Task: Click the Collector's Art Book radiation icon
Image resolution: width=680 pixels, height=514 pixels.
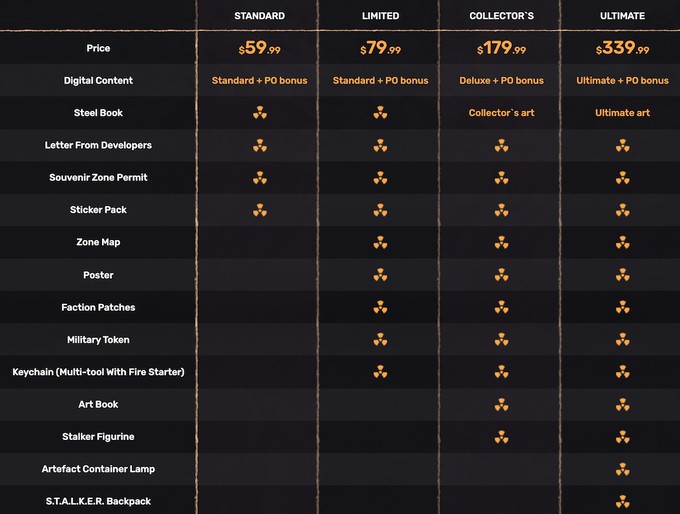Action: (x=501, y=404)
